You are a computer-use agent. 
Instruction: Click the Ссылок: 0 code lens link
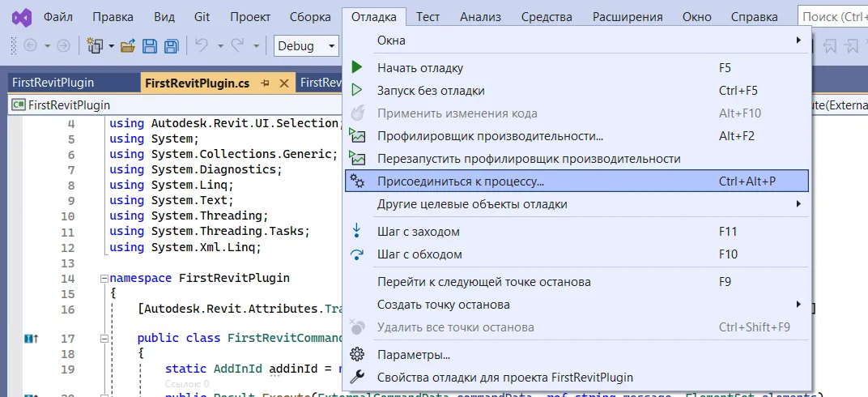[x=187, y=383]
